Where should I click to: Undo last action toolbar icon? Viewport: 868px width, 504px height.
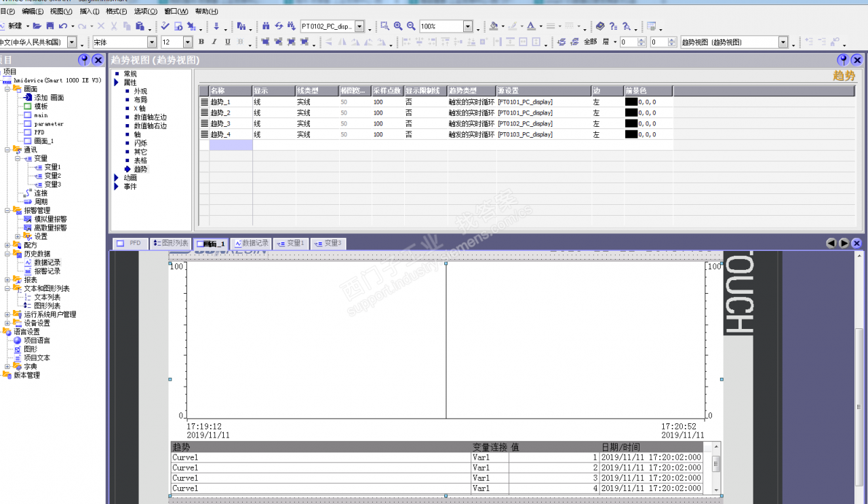click(x=62, y=26)
